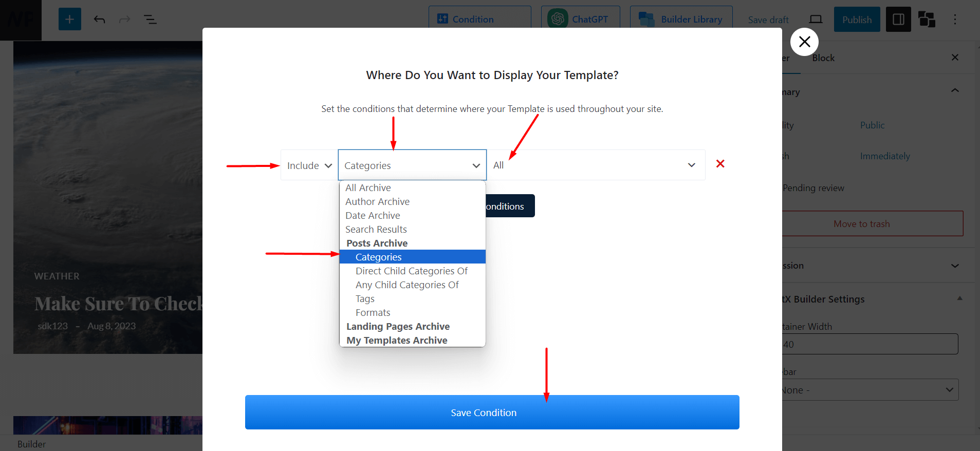Open the three-dot options menu
Image resolution: width=980 pixels, height=451 pixels.
(x=955, y=20)
